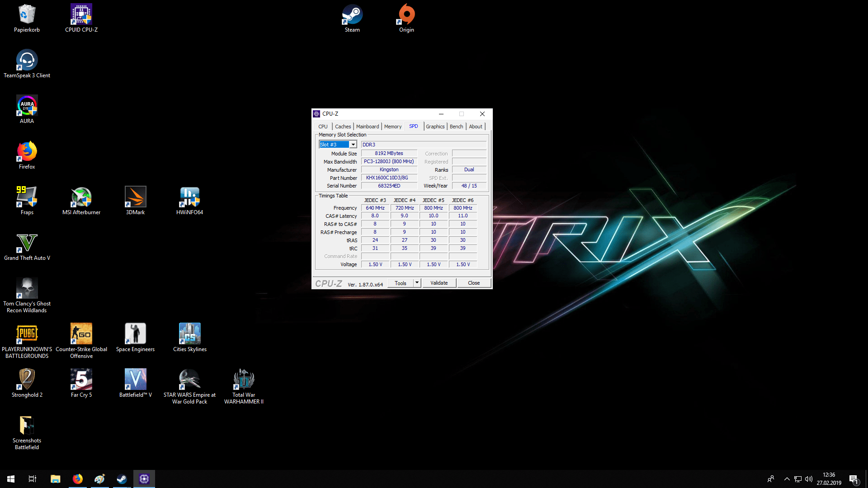
Task: Launch MSI Afterburner shortcut
Action: [x=81, y=201]
